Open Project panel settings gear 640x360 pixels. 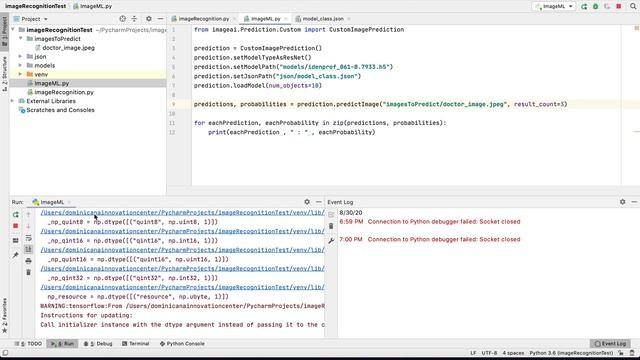[x=149, y=19]
